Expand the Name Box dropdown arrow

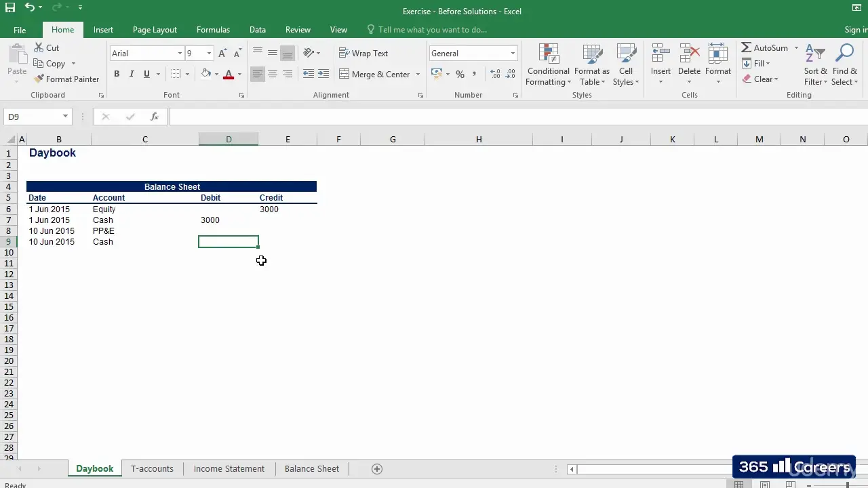(65, 117)
